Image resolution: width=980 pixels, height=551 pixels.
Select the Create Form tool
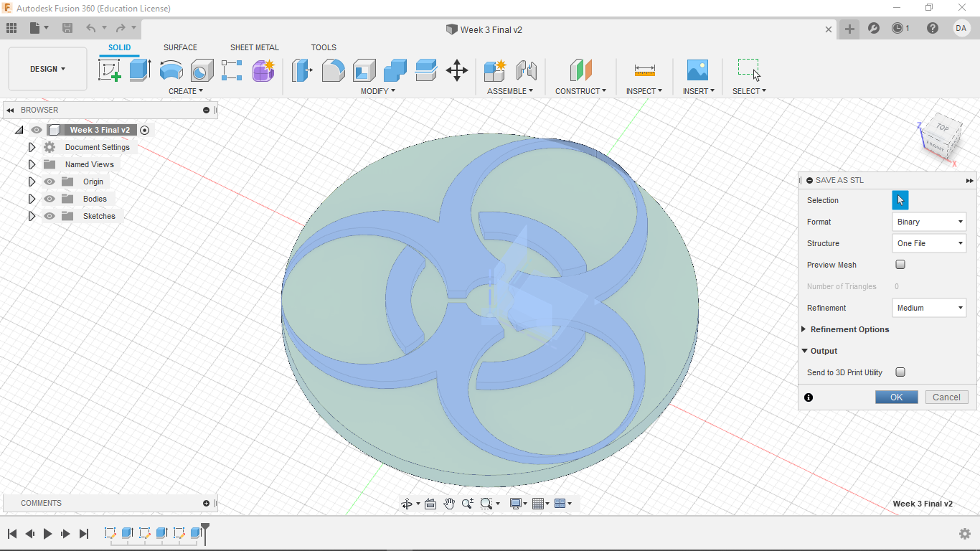[263, 70]
